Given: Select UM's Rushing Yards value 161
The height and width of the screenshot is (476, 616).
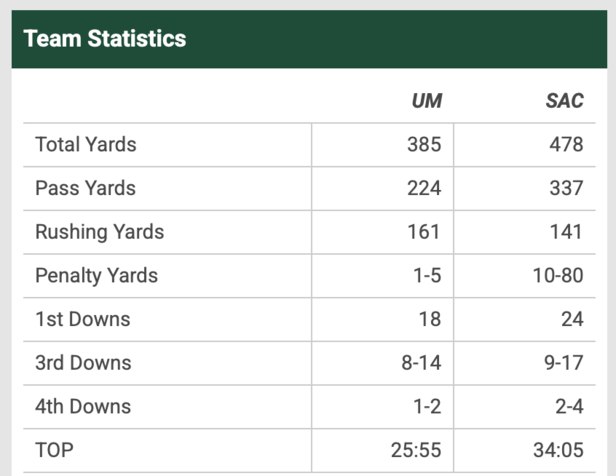Looking at the screenshot, I should pyautogui.click(x=424, y=232).
